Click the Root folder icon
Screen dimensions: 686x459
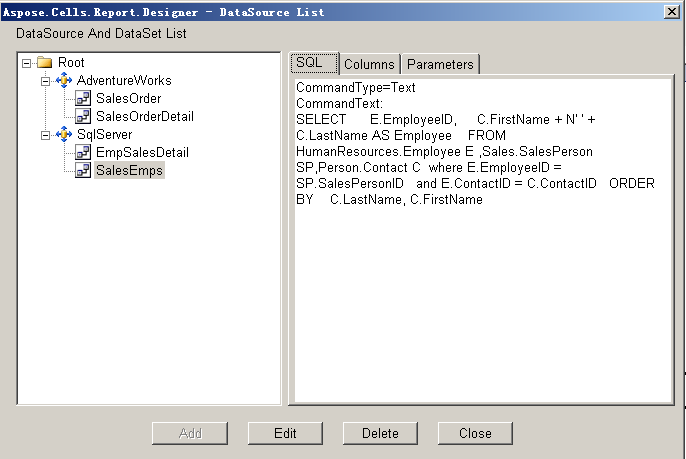coord(45,63)
